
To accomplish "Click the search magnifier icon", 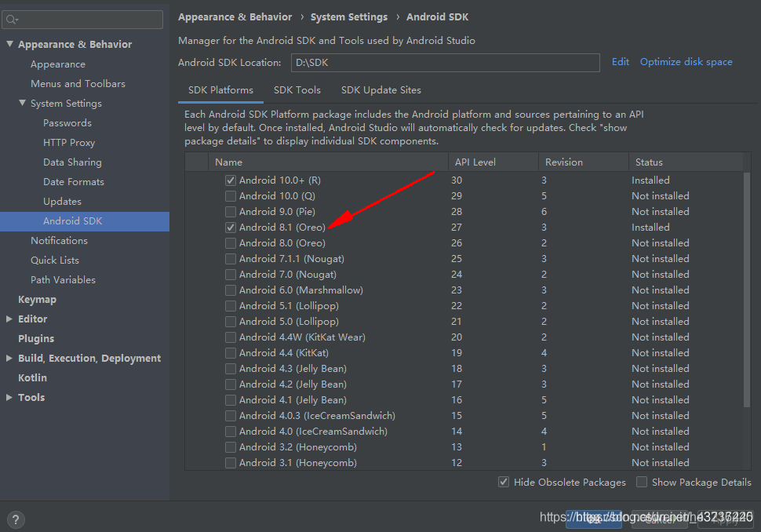I will coord(12,20).
